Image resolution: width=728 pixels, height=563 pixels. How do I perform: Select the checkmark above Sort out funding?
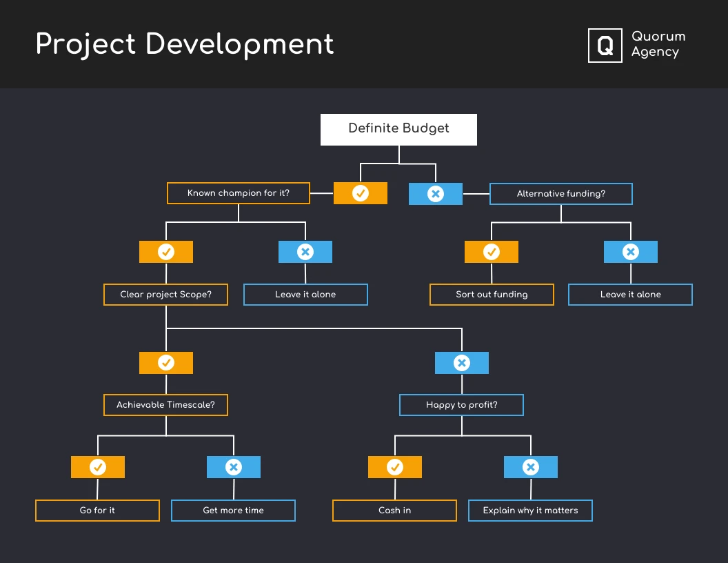tap(491, 251)
